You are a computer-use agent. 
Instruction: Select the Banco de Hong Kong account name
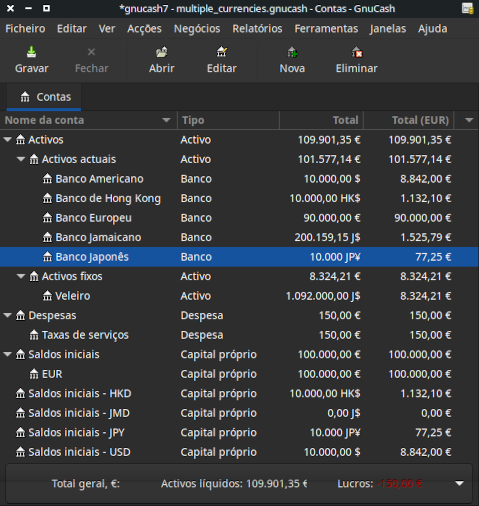pos(108,198)
